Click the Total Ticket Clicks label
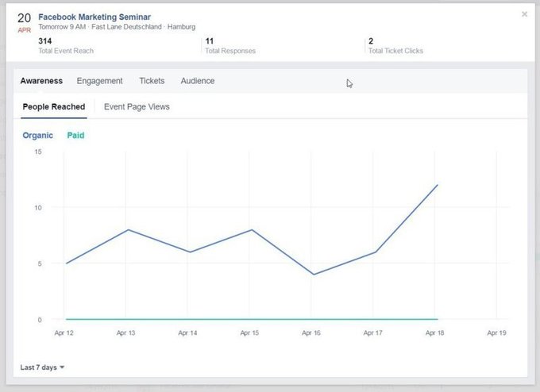Screen dimensions: 540x392 [395, 51]
